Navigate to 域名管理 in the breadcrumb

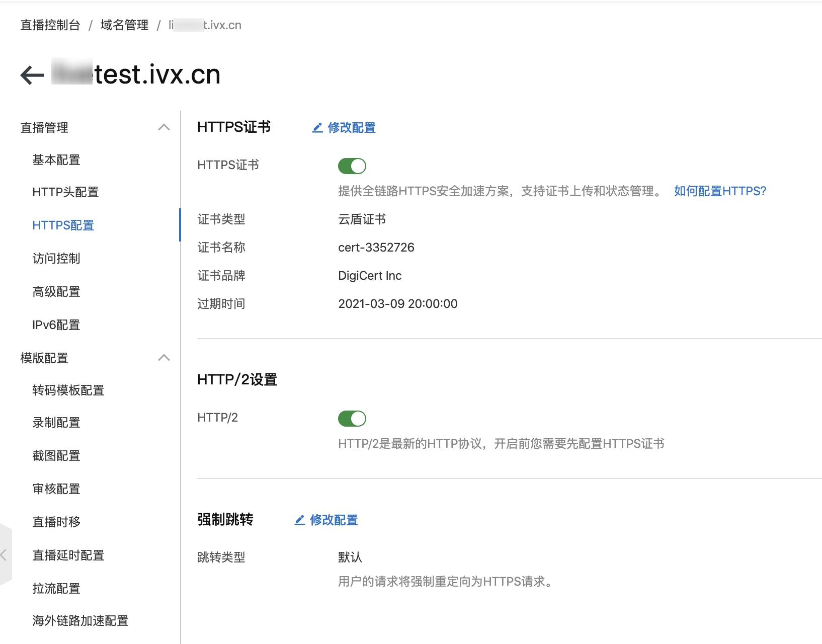pyautogui.click(x=125, y=25)
